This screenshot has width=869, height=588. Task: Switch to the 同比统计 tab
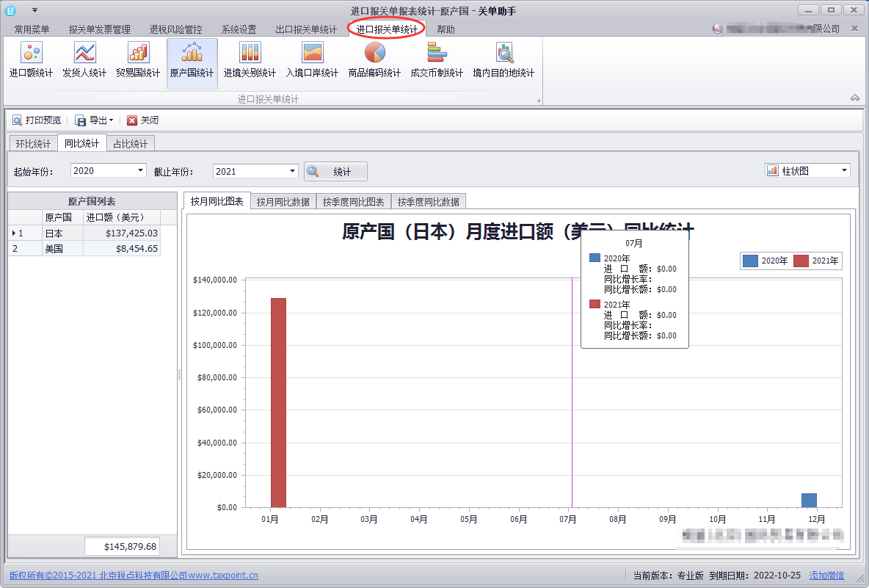82,143
